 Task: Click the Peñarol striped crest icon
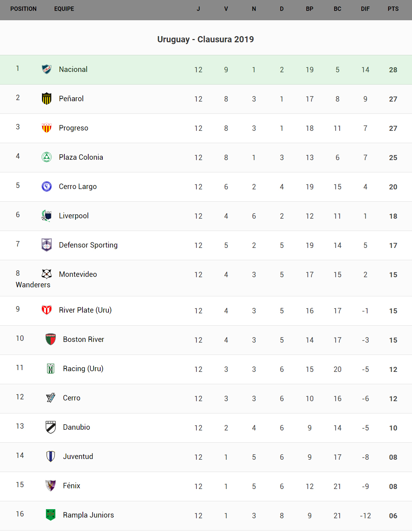click(x=47, y=98)
